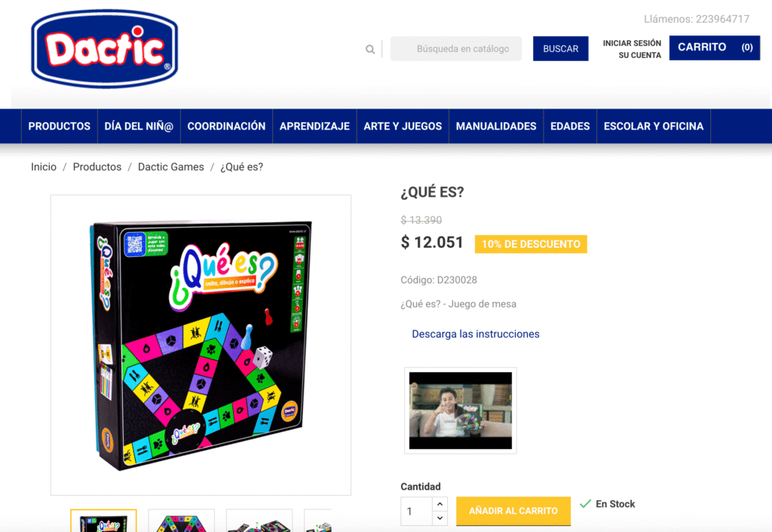The width and height of the screenshot is (772, 532).
Task: Click the main product box image
Action: click(x=201, y=345)
